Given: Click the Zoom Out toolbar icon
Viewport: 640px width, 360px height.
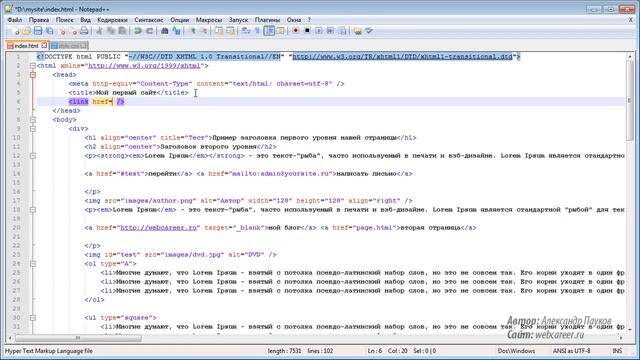Looking at the screenshot, I should (x=204, y=31).
